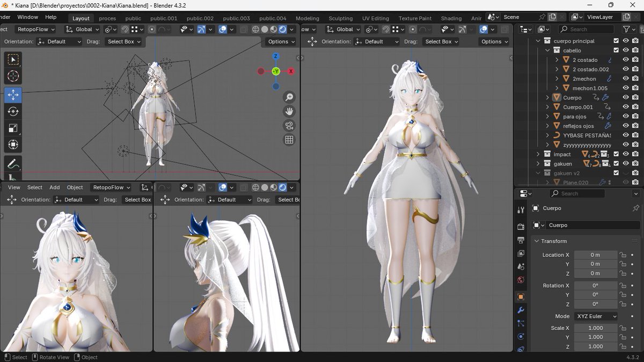644x362 pixels.
Task: Open the Scene properties tab
Action: tap(520, 266)
